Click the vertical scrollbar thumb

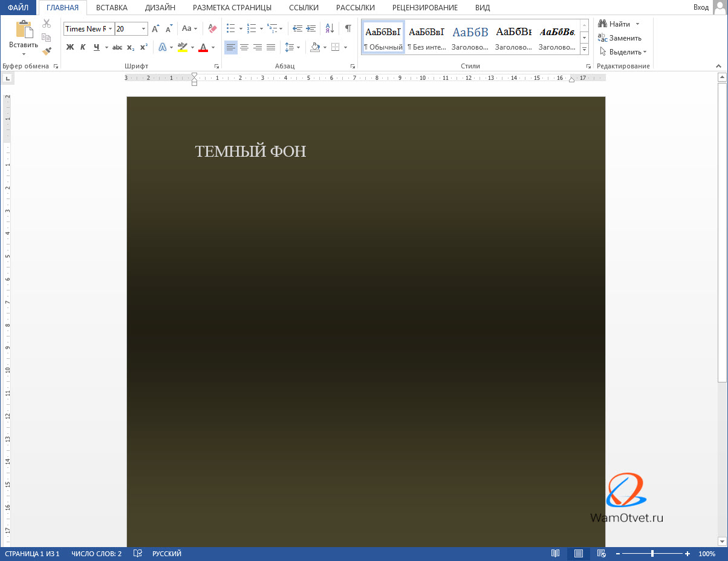(721, 232)
